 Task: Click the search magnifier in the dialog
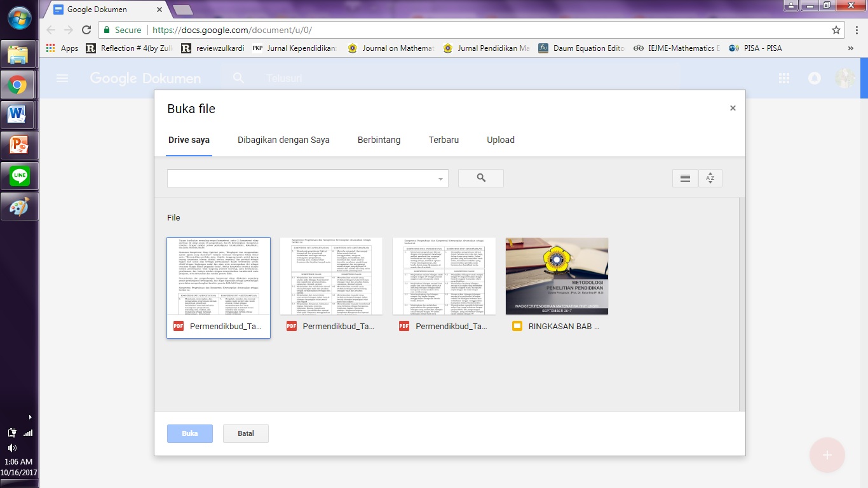tap(480, 178)
